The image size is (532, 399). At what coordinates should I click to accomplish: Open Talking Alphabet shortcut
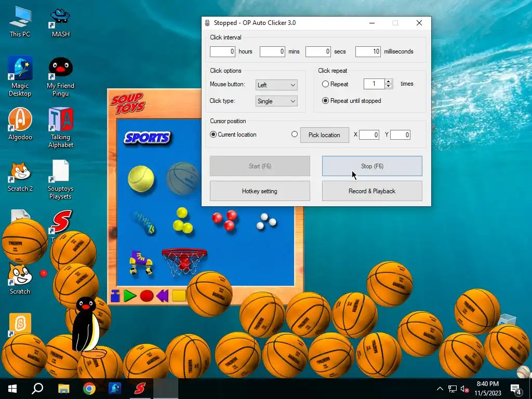tap(60, 128)
